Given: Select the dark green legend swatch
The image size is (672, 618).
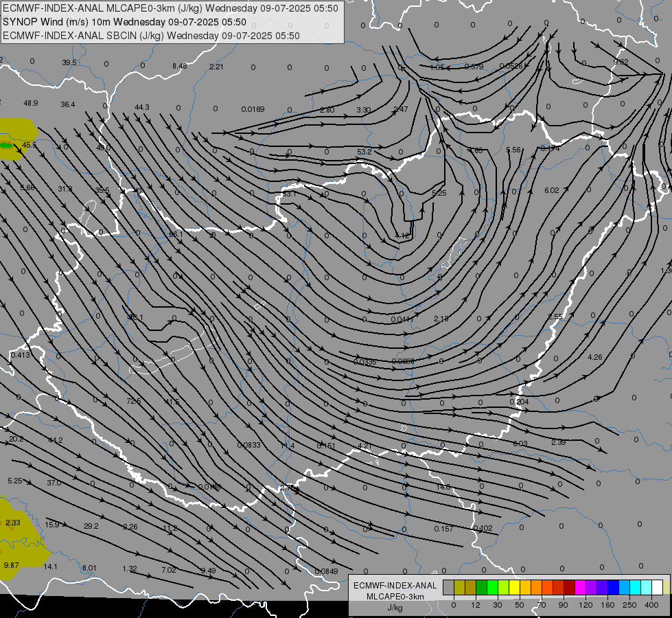Looking at the screenshot, I should click(x=482, y=588).
